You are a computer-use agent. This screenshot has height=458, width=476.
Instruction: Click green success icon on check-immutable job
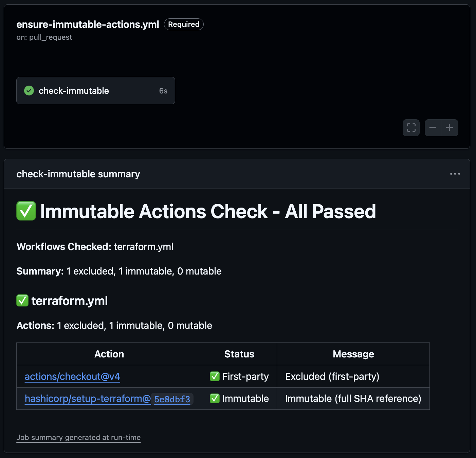pos(29,91)
